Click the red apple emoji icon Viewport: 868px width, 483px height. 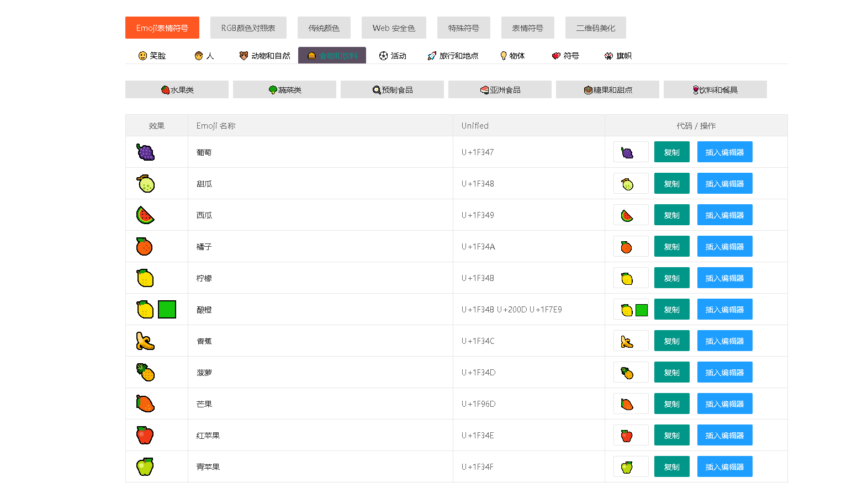coord(145,436)
